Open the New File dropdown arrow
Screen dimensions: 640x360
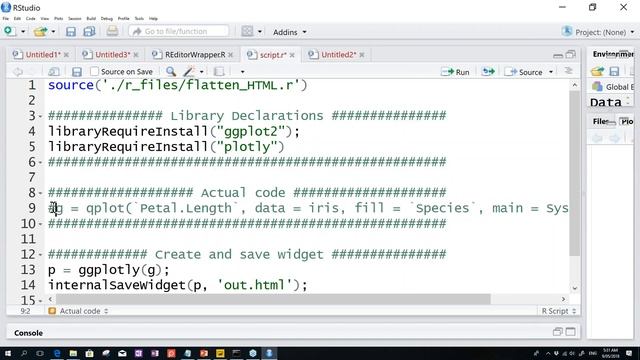[23, 31]
